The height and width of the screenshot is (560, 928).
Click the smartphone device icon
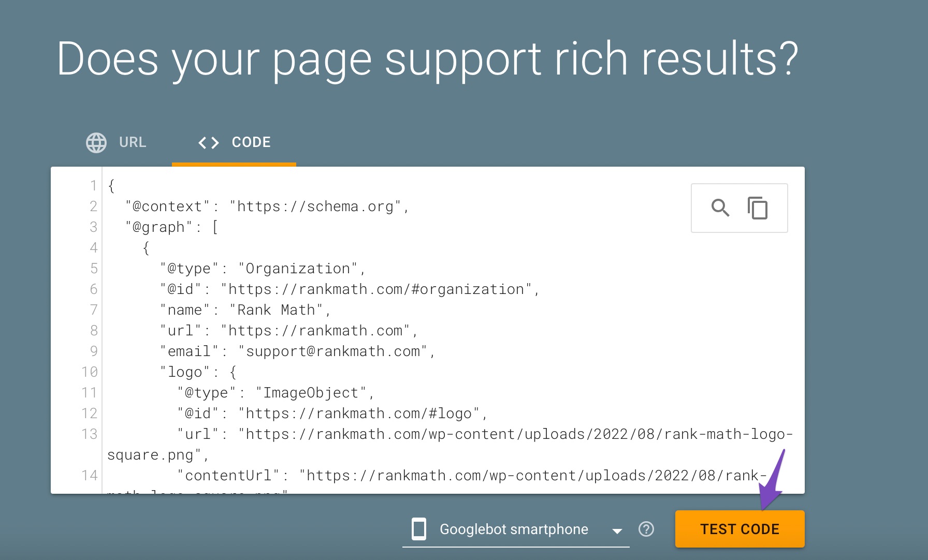pos(418,529)
